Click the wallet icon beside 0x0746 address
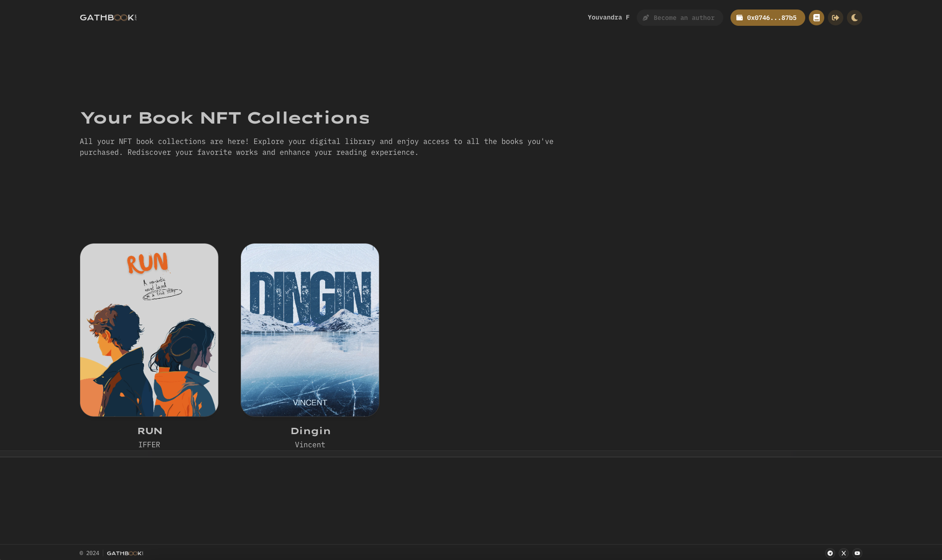942x560 pixels. [739, 18]
